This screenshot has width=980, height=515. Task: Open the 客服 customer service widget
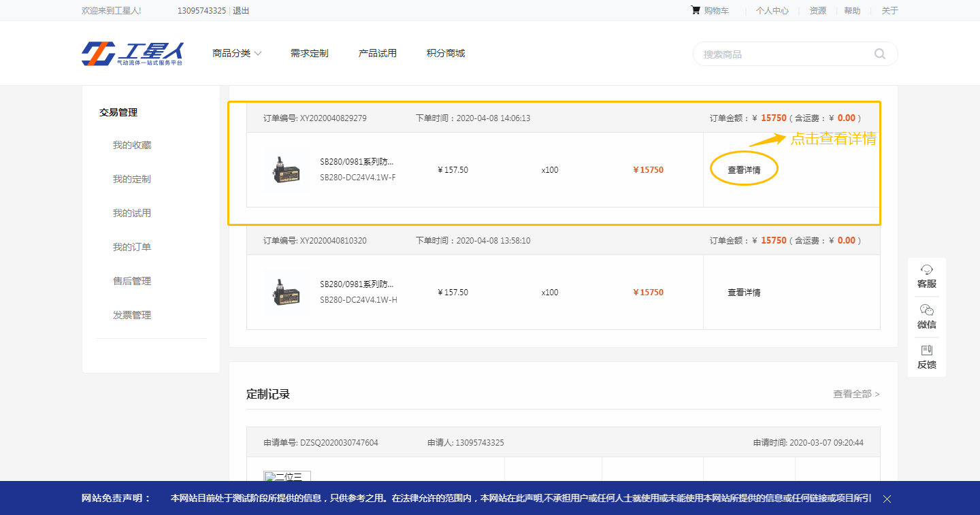click(x=926, y=276)
